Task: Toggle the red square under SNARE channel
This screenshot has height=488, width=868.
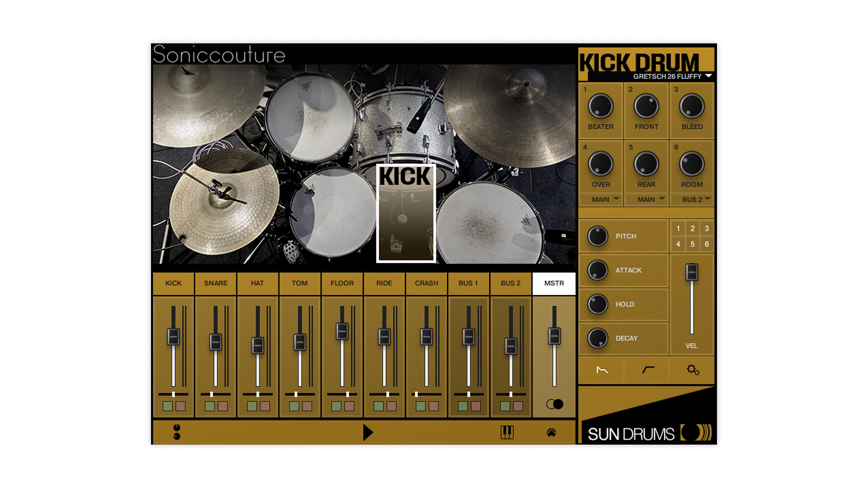Action: pyautogui.click(x=222, y=406)
